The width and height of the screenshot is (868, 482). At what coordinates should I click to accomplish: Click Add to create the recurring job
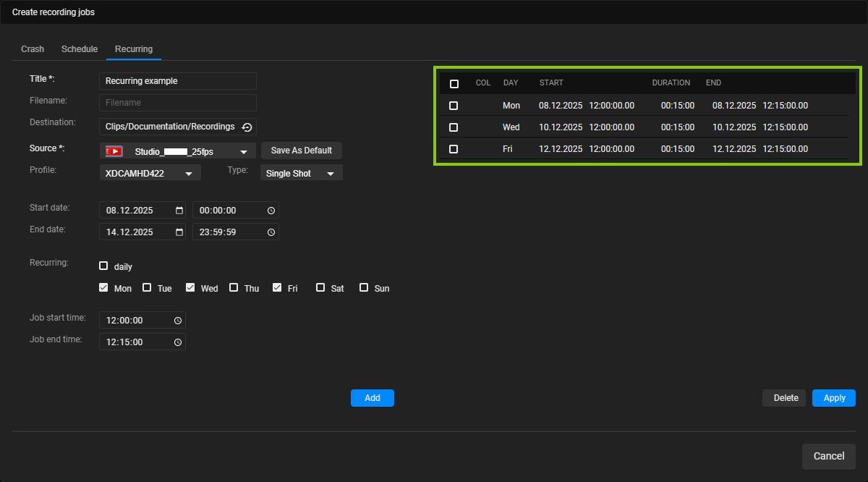click(x=372, y=397)
